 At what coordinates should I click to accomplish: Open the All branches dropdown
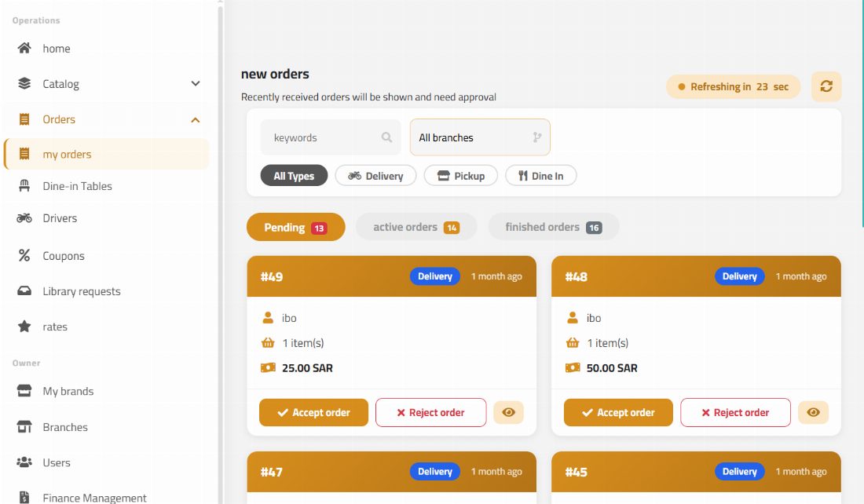(x=480, y=137)
